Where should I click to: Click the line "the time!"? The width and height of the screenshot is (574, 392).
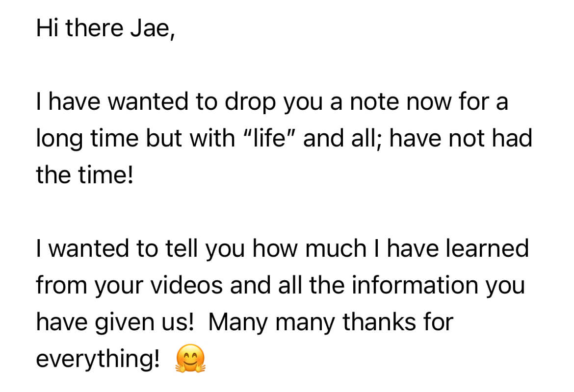[x=84, y=175]
